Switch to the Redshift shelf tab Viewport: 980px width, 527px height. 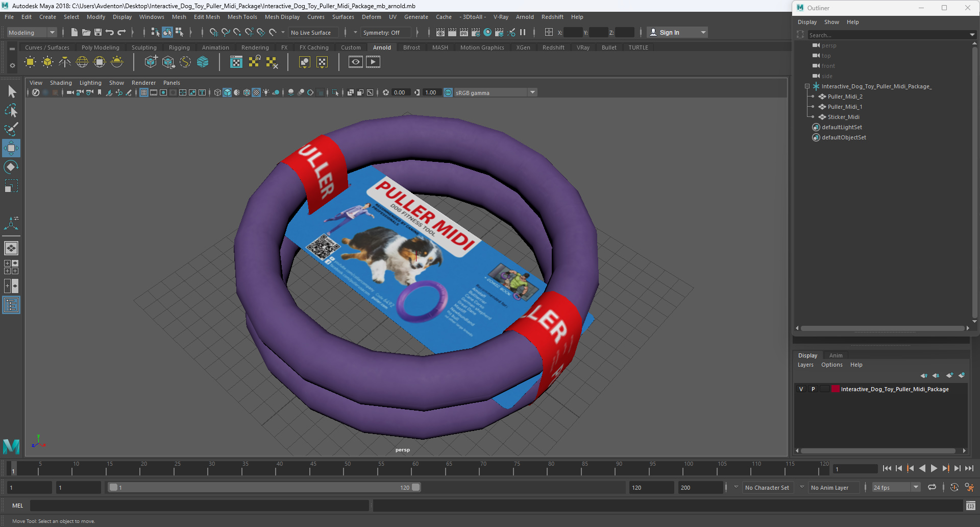point(553,47)
